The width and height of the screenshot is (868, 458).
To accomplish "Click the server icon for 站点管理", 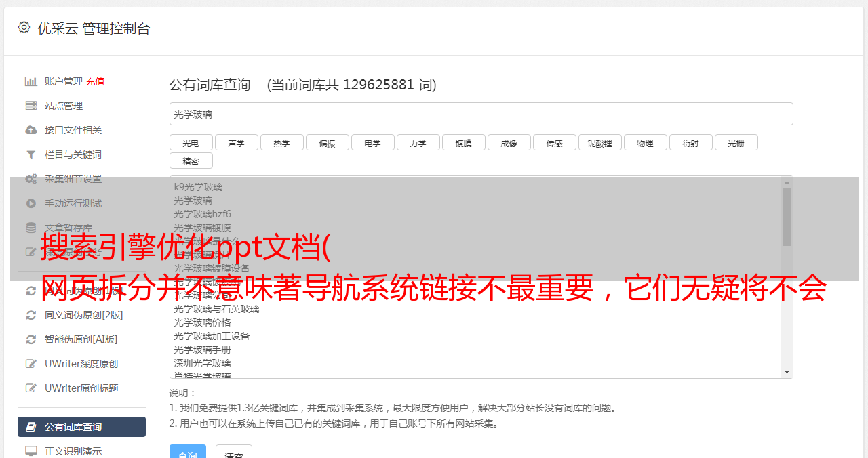I will click(31, 106).
